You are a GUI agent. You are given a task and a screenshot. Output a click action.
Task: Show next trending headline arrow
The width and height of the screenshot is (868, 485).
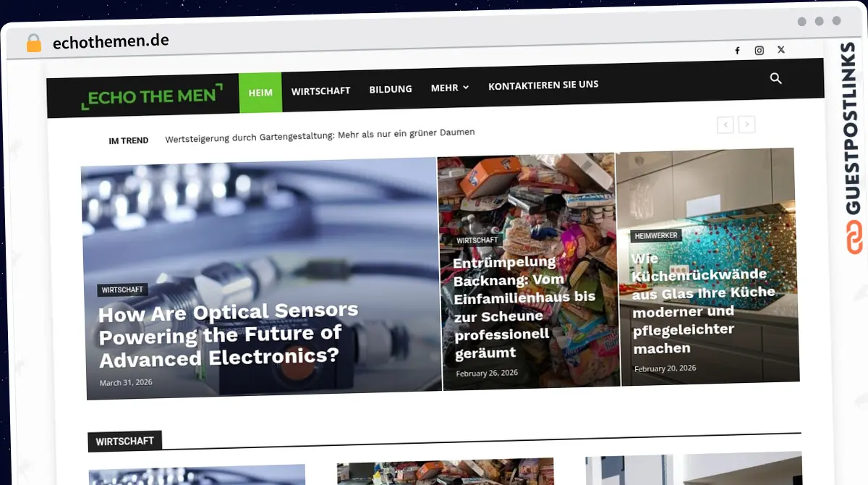point(747,125)
